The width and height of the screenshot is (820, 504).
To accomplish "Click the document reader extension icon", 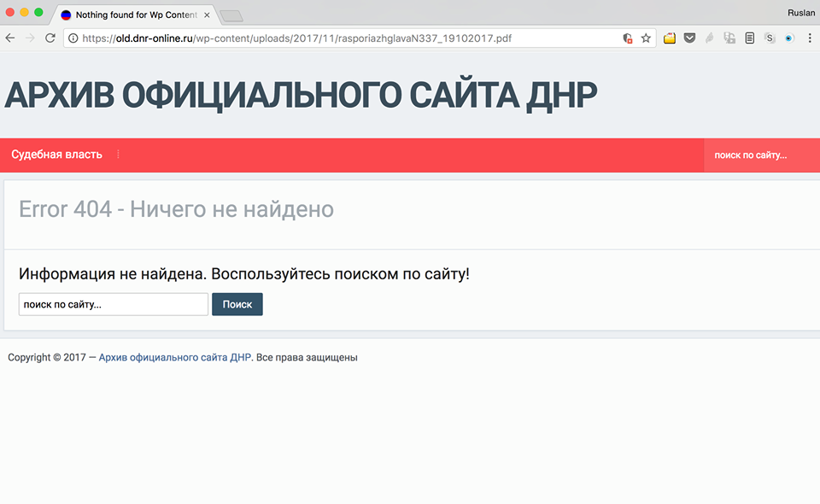I will (x=749, y=38).
